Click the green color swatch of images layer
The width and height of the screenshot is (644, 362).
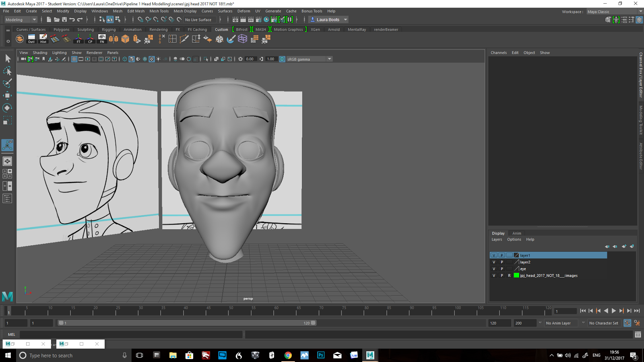516,276
